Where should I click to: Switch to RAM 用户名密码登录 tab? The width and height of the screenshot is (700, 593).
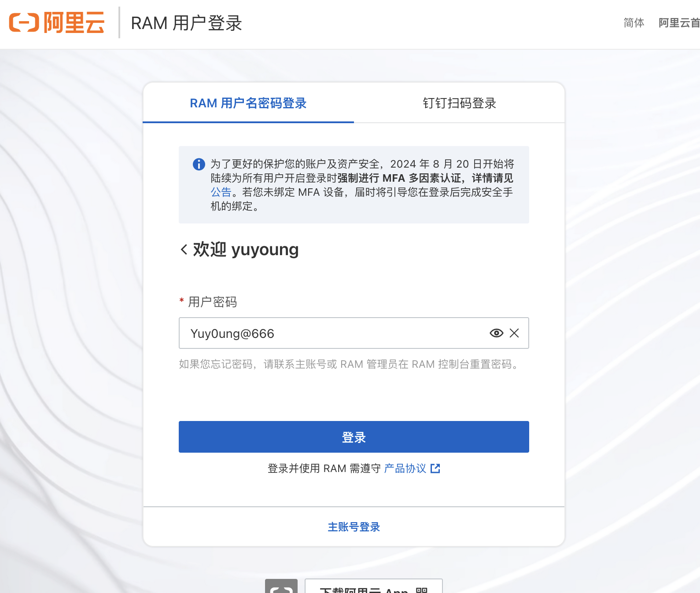click(x=248, y=103)
